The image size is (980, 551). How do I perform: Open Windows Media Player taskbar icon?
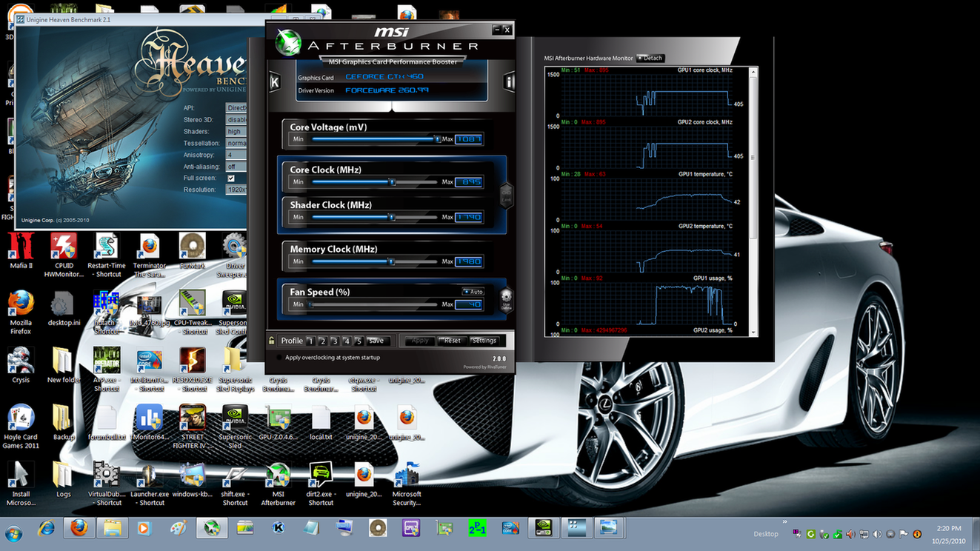click(144, 528)
